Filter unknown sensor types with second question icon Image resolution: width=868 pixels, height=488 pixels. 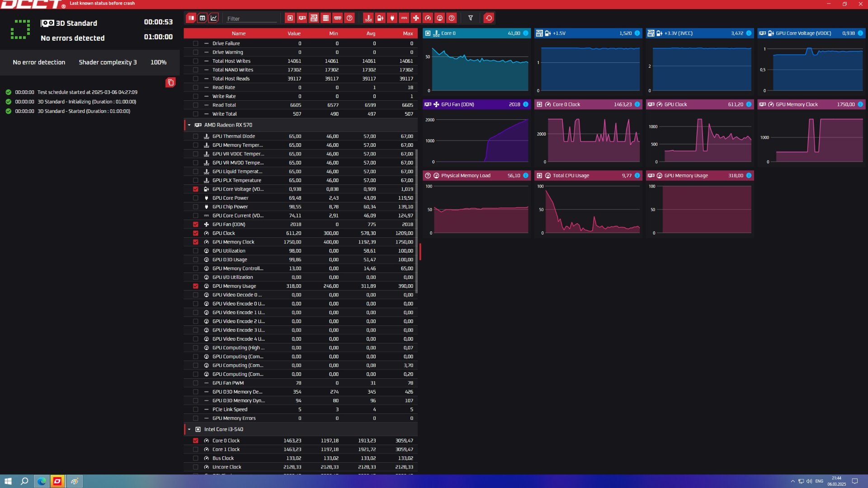point(451,18)
